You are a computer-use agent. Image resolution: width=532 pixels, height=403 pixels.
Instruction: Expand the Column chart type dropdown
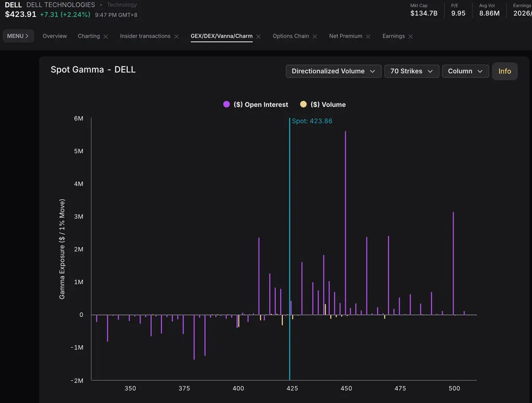[x=465, y=71]
